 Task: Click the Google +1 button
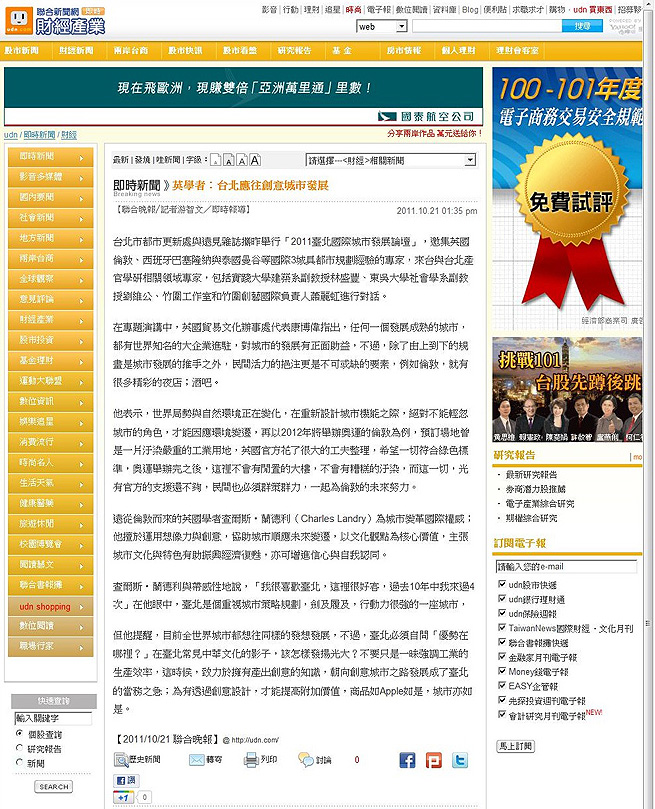click(x=123, y=796)
